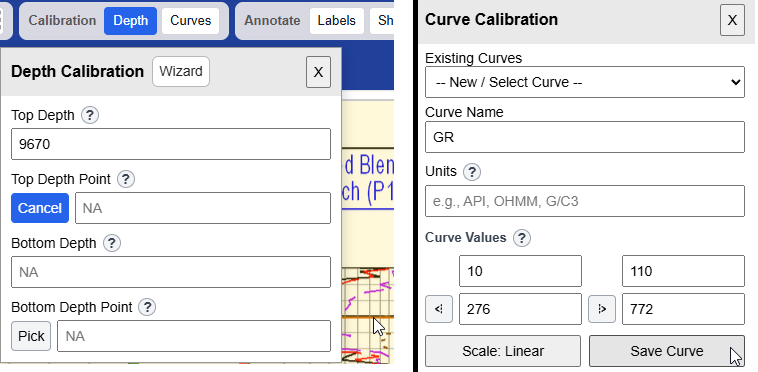Viewport: 758px width, 372px height.
Task: Focus the Bottom Depth field
Action: (171, 272)
